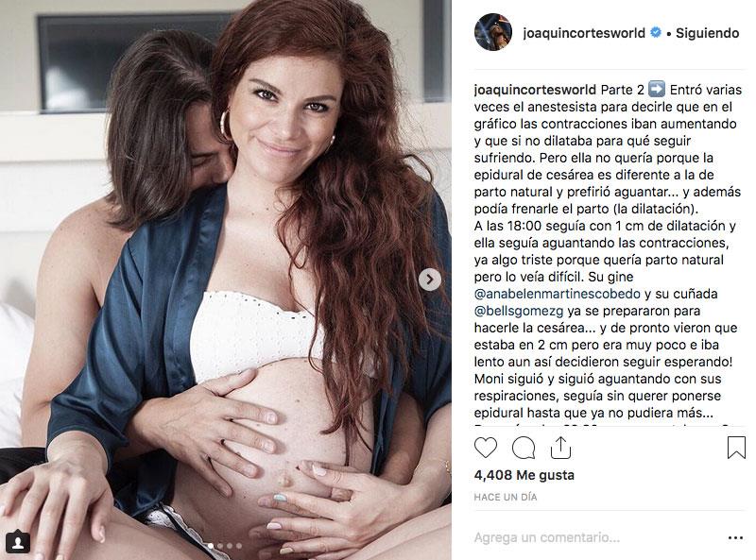
Task: Open the @anabelenmartinescobedo mention link
Action: (x=558, y=294)
